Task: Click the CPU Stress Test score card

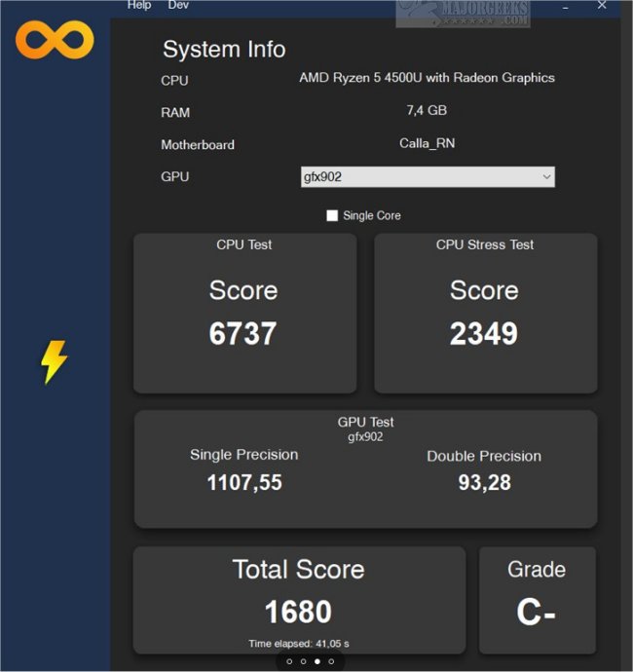Action: coord(485,313)
